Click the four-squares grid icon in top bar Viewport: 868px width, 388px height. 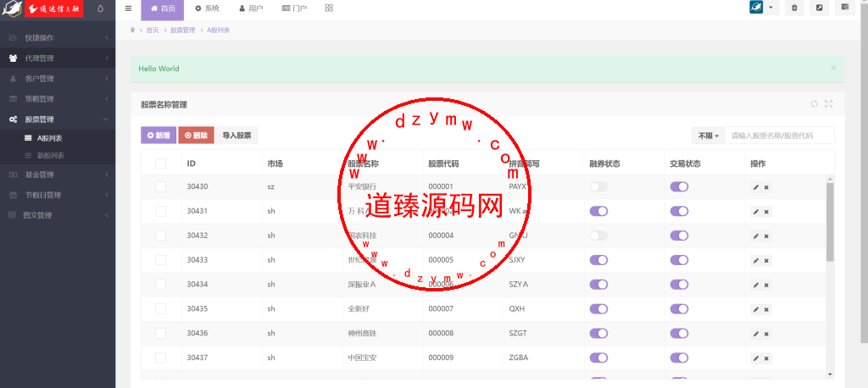click(x=330, y=8)
